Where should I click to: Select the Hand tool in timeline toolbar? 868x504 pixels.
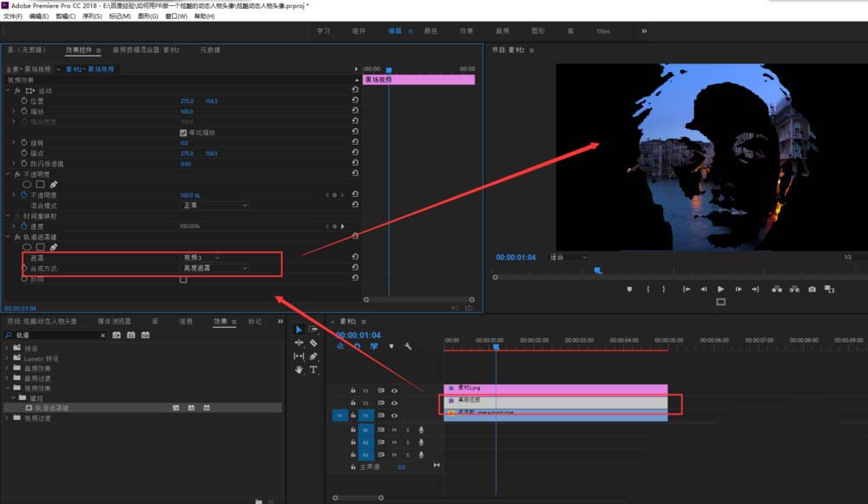point(299,370)
